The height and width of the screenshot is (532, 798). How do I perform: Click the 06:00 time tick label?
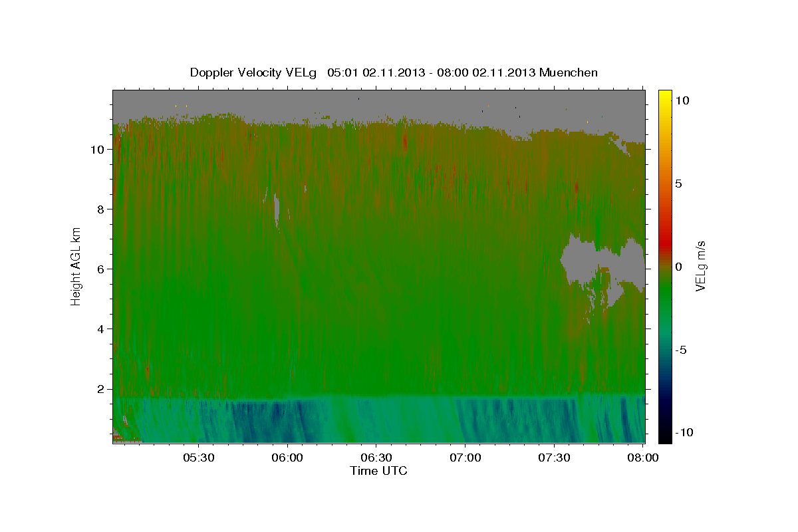pyautogui.click(x=288, y=458)
